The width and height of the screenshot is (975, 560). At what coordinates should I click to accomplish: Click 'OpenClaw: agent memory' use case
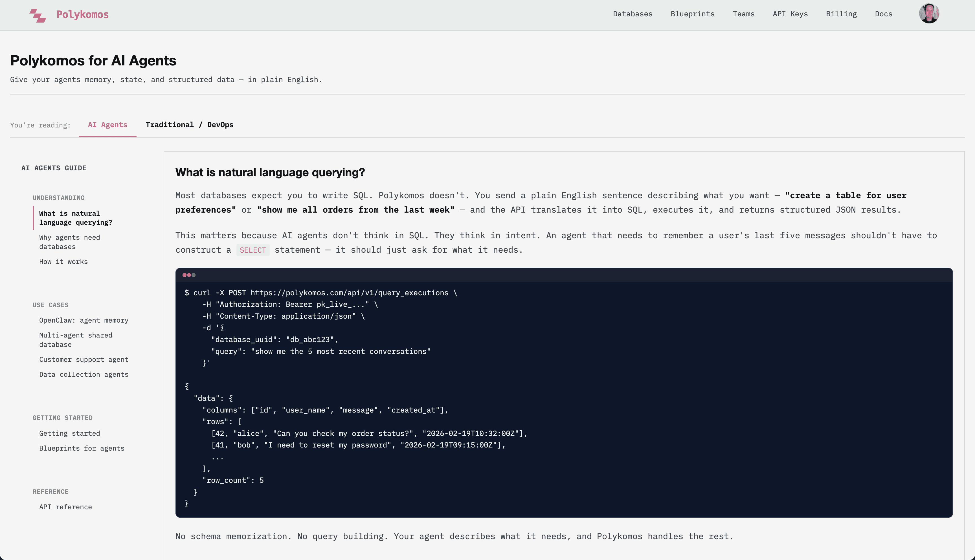point(84,320)
